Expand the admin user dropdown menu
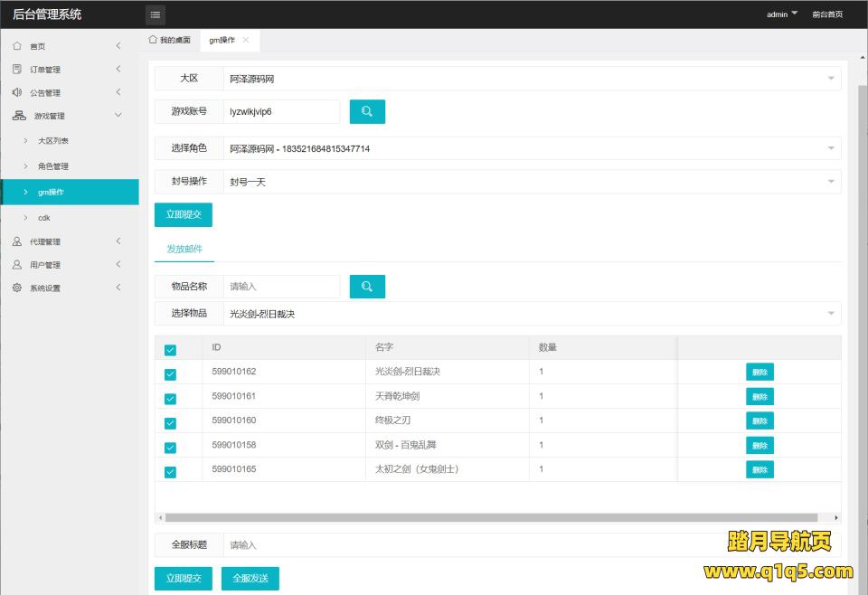The image size is (868, 595). [x=782, y=14]
